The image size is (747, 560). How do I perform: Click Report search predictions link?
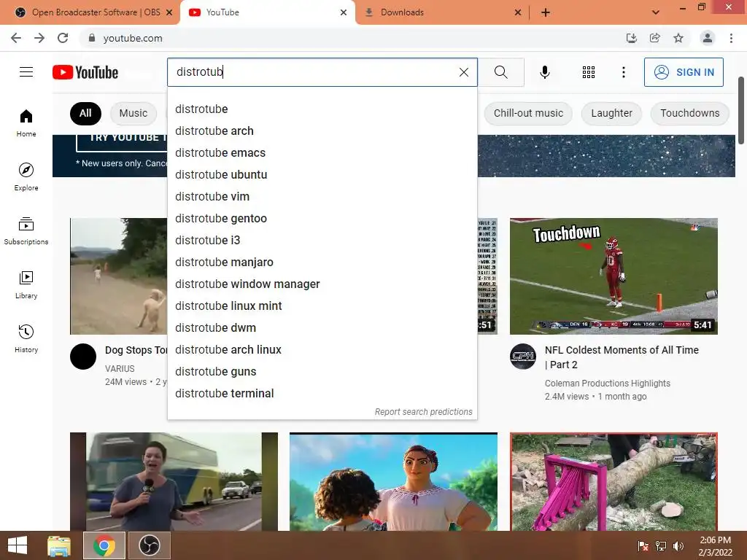point(424,412)
